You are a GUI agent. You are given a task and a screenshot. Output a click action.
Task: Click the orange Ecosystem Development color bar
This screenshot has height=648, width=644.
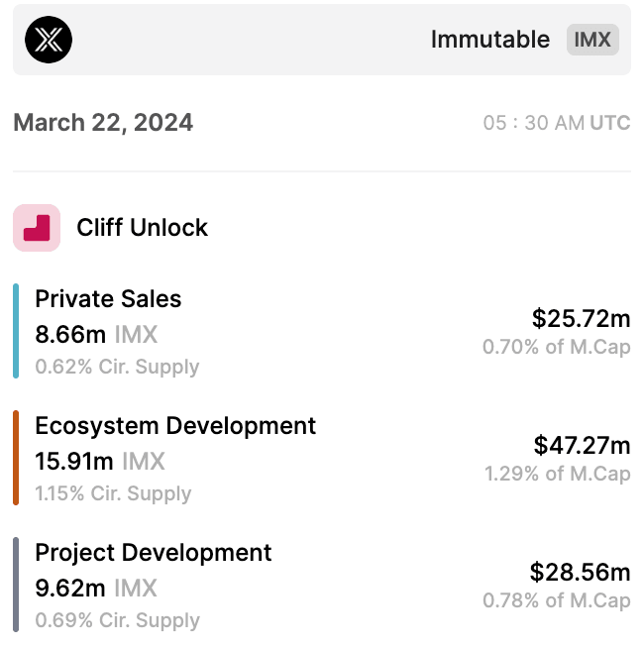(16, 458)
